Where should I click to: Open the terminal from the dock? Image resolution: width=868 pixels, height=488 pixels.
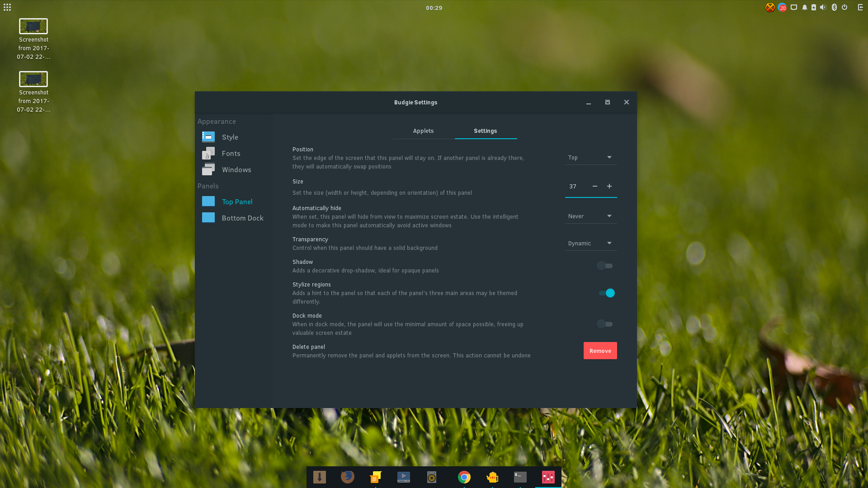coord(520,477)
